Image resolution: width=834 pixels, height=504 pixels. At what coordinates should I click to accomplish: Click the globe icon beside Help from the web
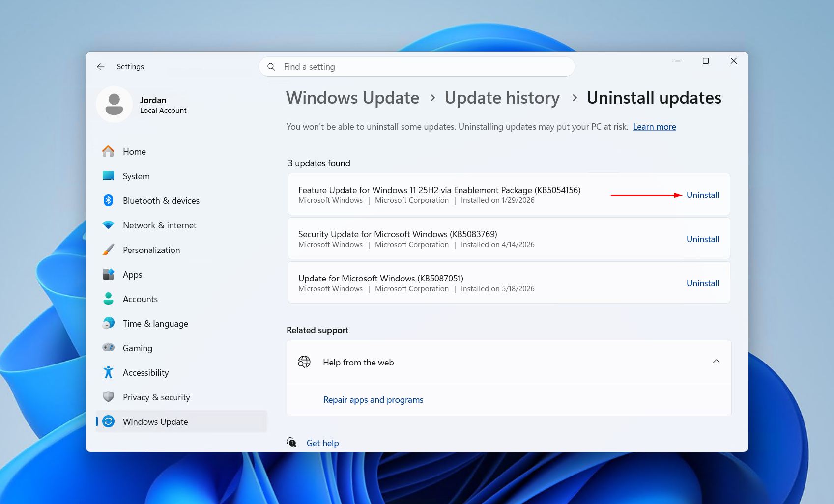[x=304, y=362]
